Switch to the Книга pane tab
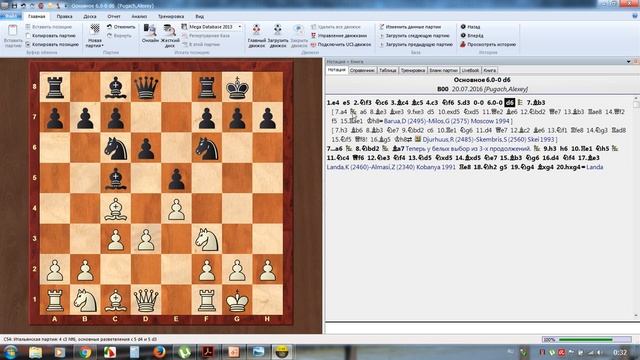 tap(490, 70)
